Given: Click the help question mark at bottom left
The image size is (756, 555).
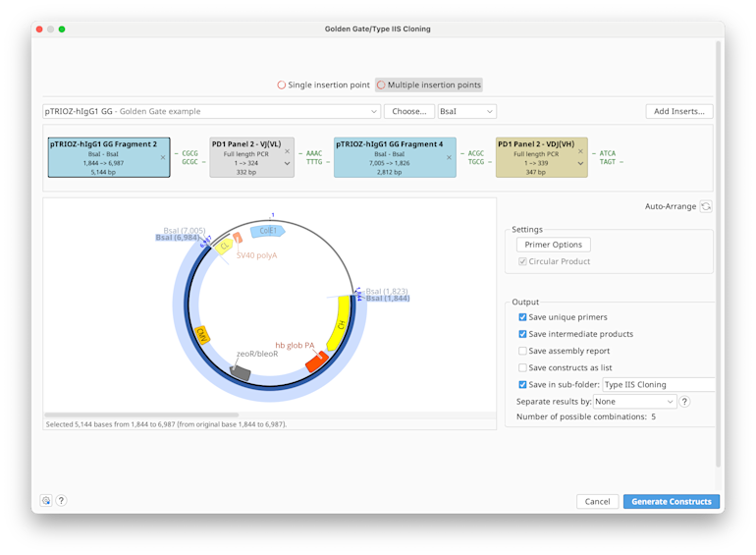Looking at the screenshot, I should [61, 501].
